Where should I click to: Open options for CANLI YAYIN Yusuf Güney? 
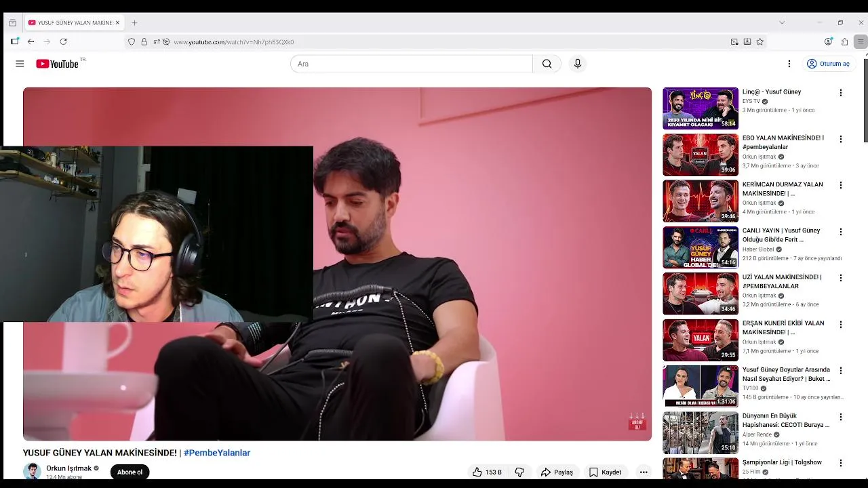click(x=841, y=232)
